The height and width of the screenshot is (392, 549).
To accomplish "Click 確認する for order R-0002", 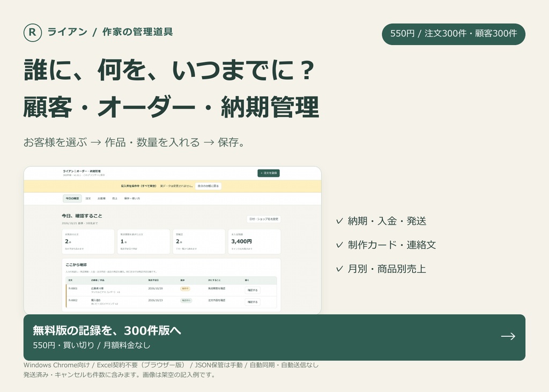I will pos(253,301).
